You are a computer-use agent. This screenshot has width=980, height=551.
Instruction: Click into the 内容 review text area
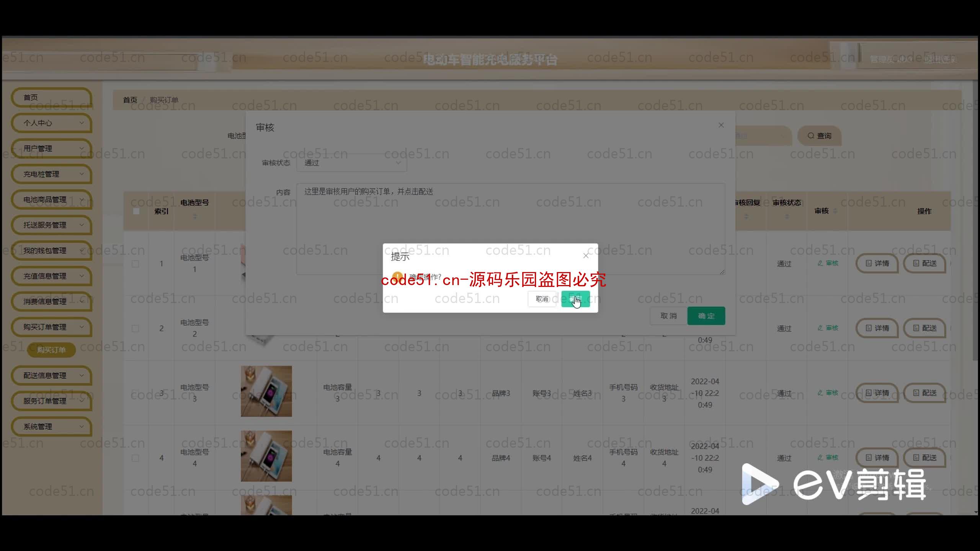pos(511,229)
